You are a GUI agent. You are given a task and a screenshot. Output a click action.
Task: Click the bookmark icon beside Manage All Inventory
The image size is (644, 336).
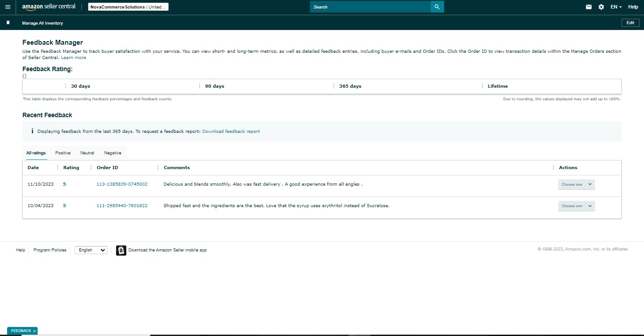(8, 23)
